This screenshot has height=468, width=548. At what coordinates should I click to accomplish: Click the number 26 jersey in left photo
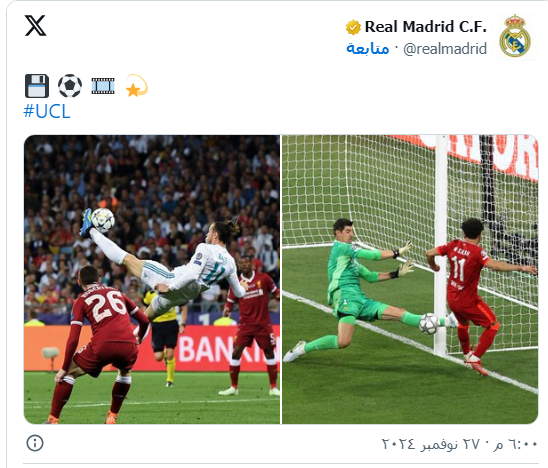[103, 305]
